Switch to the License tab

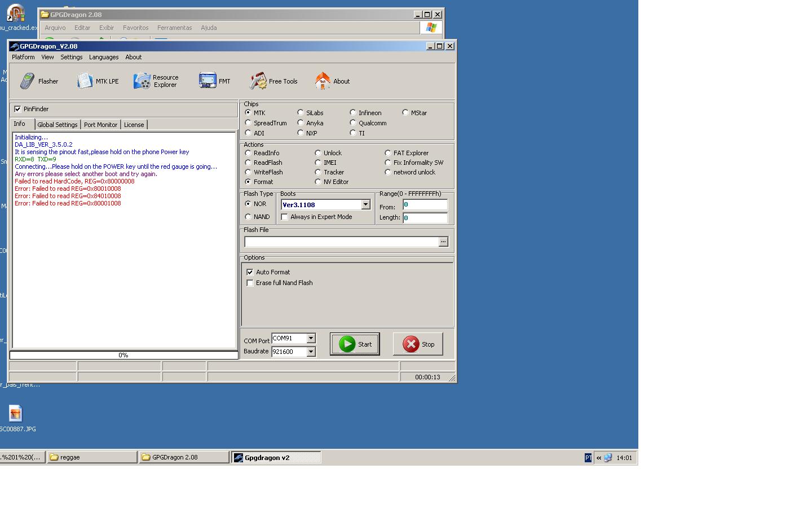(134, 125)
